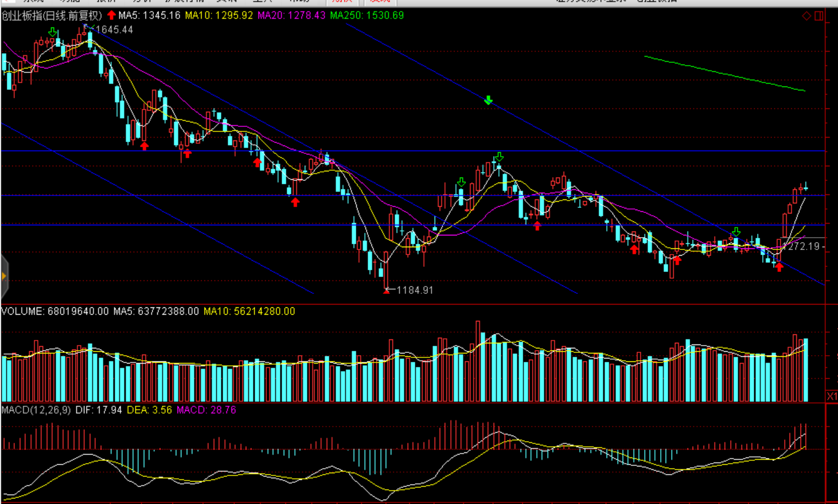Click the last red buy arrow near 1272.19
Image resolution: width=838 pixels, height=504 pixels.
pos(779,267)
